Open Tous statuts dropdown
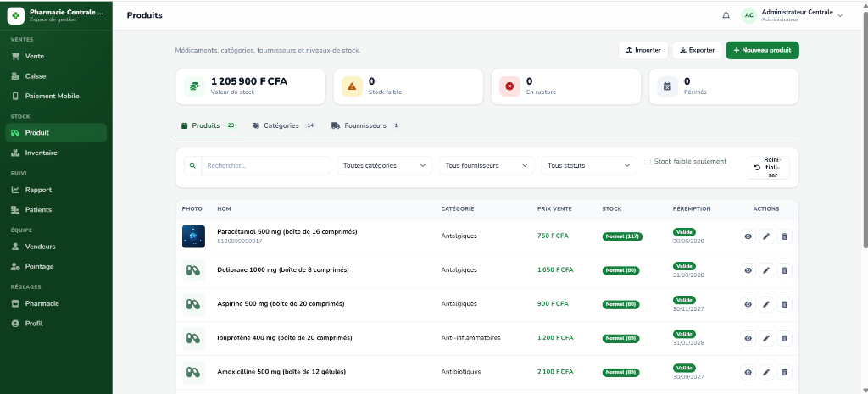The image size is (868, 394). [590, 165]
